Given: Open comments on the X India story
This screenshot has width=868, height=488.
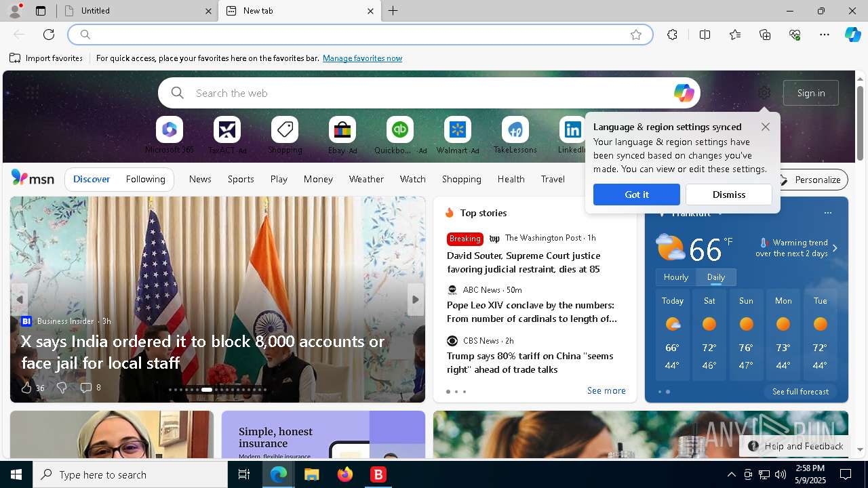Looking at the screenshot, I should tap(90, 388).
